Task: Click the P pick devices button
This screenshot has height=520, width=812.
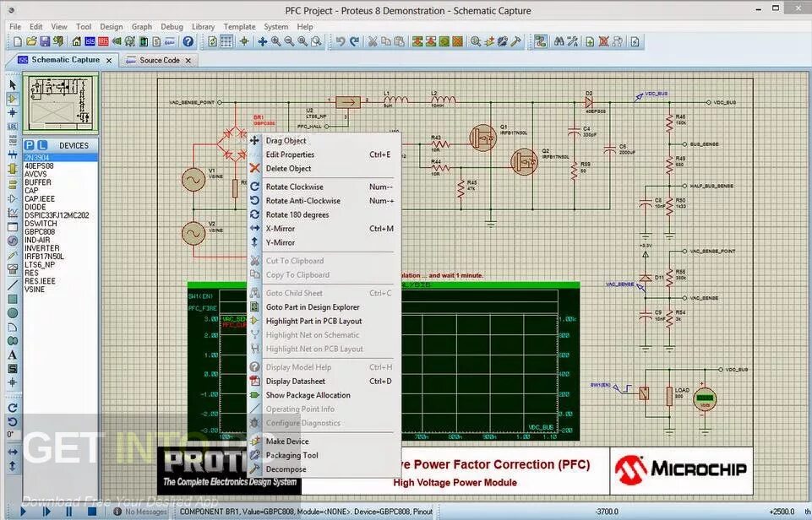Action: tap(30, 145)
